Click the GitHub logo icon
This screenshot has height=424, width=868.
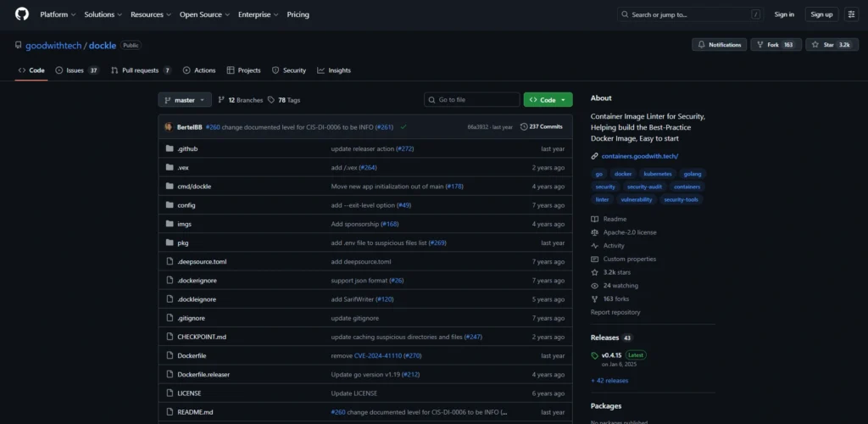(21, 14)
